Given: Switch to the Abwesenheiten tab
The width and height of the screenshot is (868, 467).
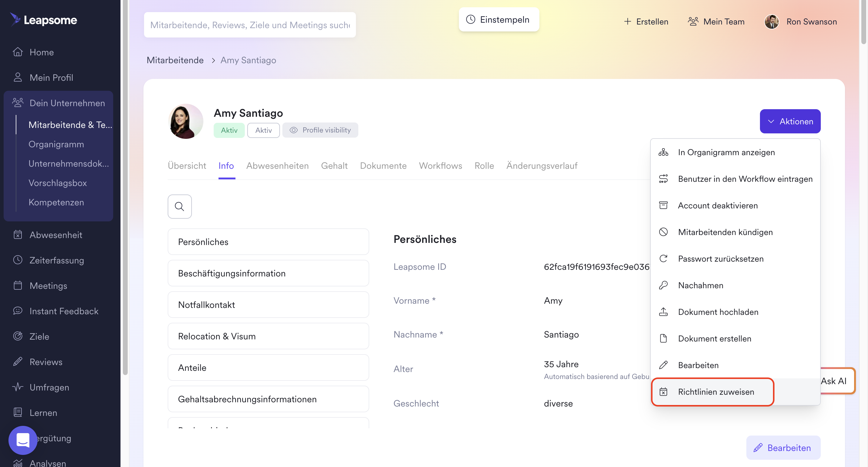Looking at the screenshot, I should 277,166.
